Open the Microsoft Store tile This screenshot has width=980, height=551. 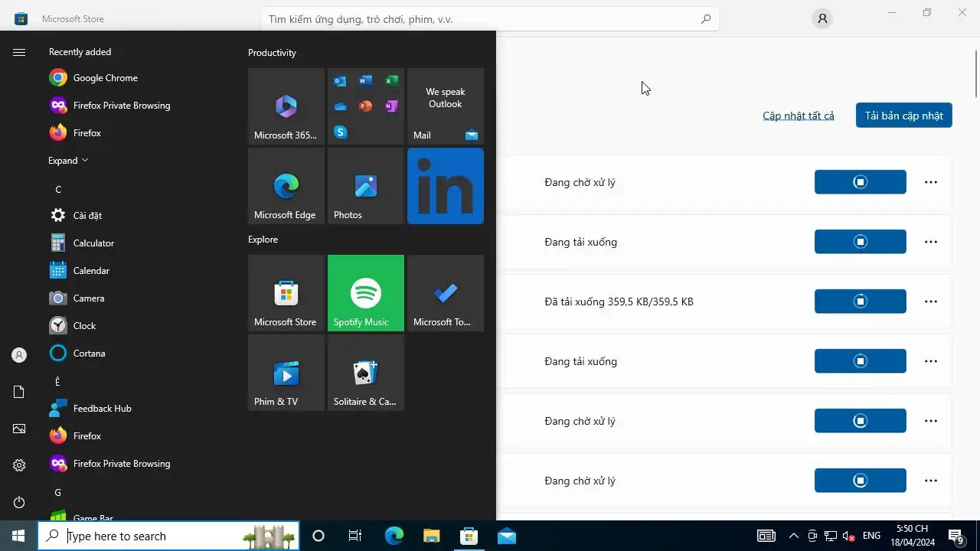(x=286, y=293)
